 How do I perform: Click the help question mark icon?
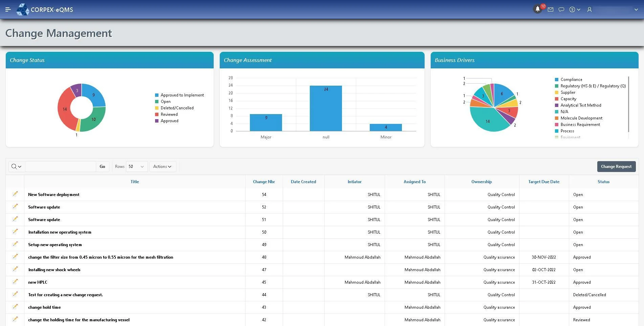pos(572,9)
